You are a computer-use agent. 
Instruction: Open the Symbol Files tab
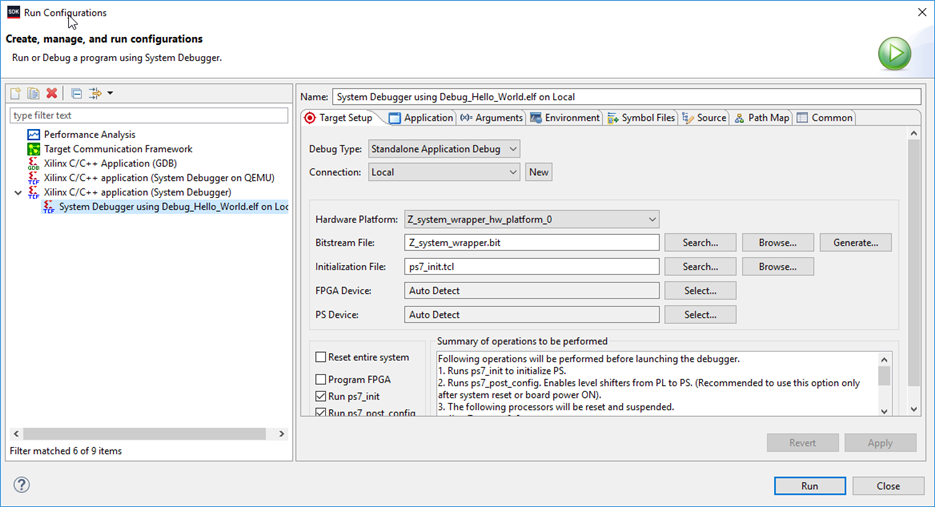click(x=641, y=118)
